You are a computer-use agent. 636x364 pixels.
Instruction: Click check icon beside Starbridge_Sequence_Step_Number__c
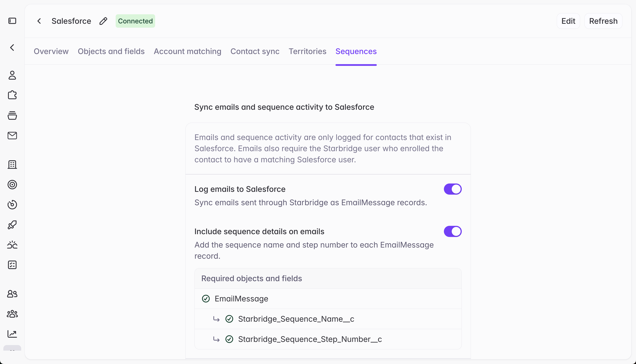pos(229,339)
